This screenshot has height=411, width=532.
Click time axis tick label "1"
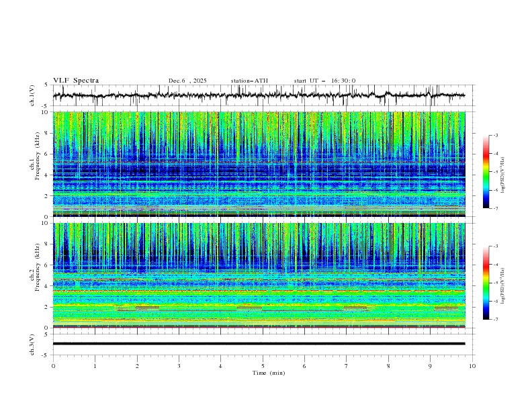pyautogui.click(x=95, y=366)
